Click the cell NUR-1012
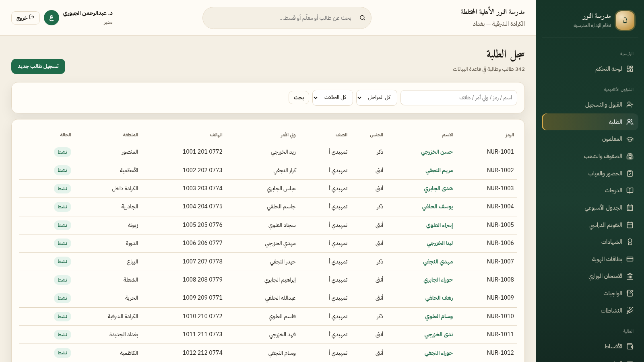Screen dimensions: 644x362 pyautogui.click(x=500, y=353)
